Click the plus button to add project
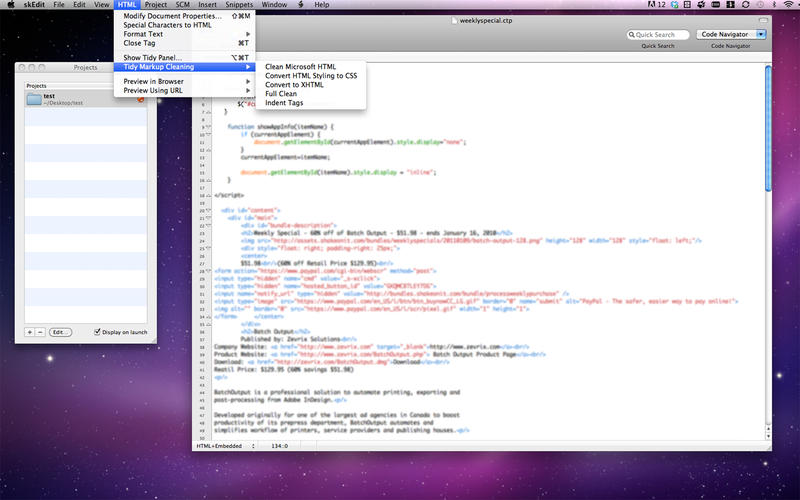This screenshot has height=500, width=800. tap(28, 331)
